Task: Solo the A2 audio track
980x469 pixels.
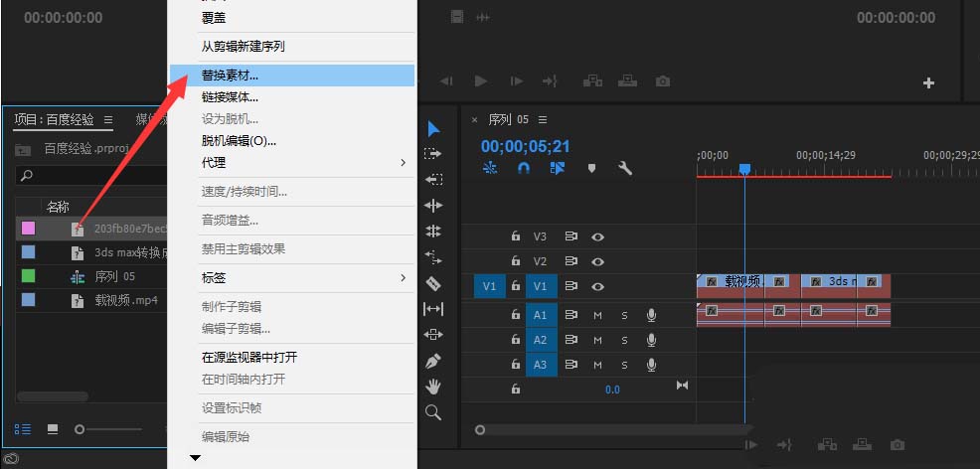Action: [x=624, y=341]
